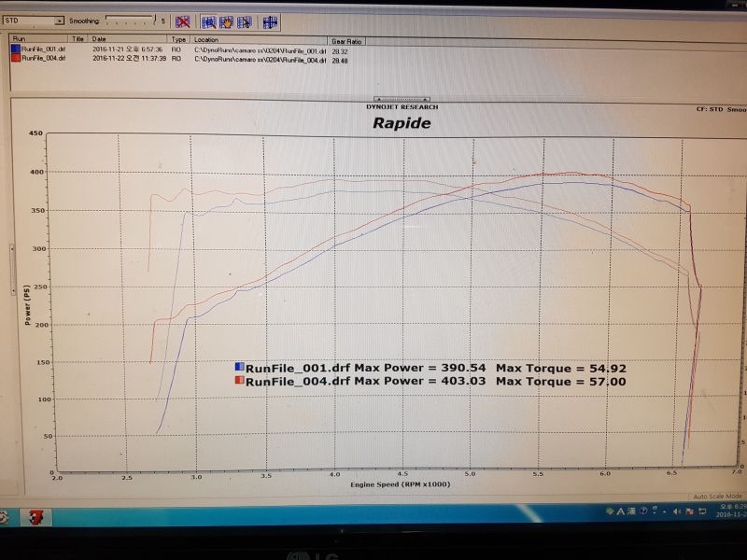Click the remove graph toolbar icon with red X
Image resolution: width=747 pixels, height=560 pixels.
(x=182, y=21)
